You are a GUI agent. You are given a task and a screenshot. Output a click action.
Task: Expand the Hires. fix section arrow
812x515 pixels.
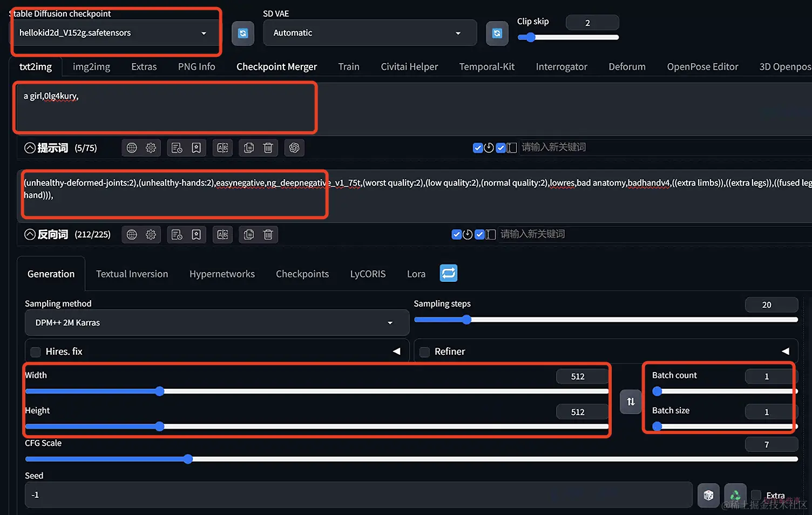click(397, 351)
